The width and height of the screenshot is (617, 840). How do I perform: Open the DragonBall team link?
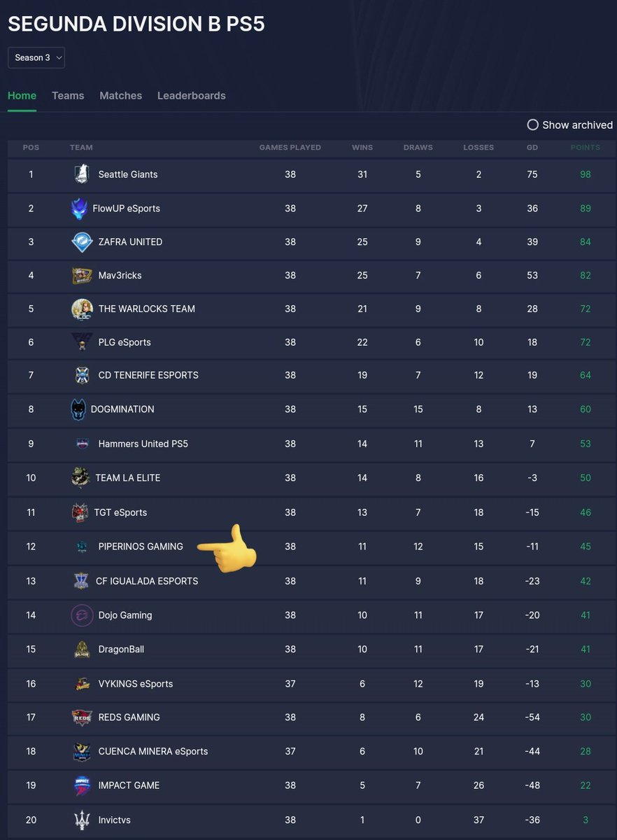pos(120,649)
